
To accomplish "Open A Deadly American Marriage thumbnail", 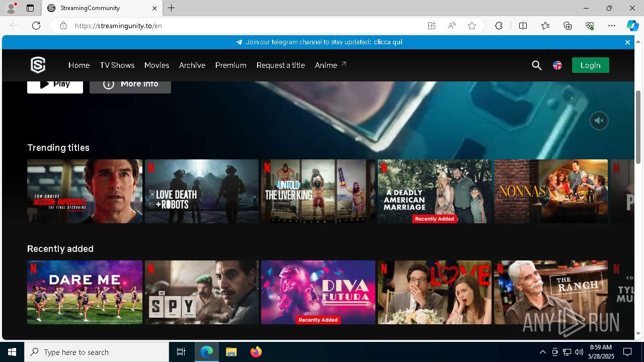I will (435, 191).
